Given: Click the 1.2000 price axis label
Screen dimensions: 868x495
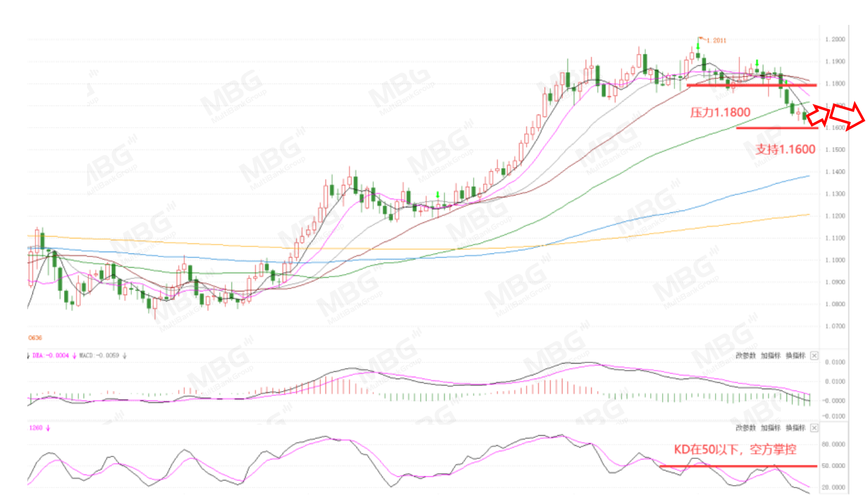Looking at the screenshot, I should coord(834,39).
